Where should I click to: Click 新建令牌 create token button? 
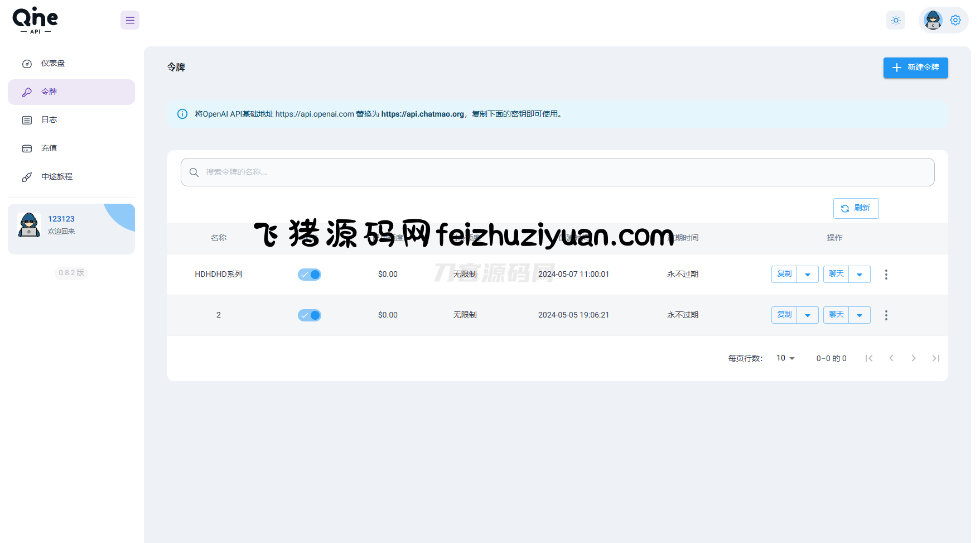915,68
